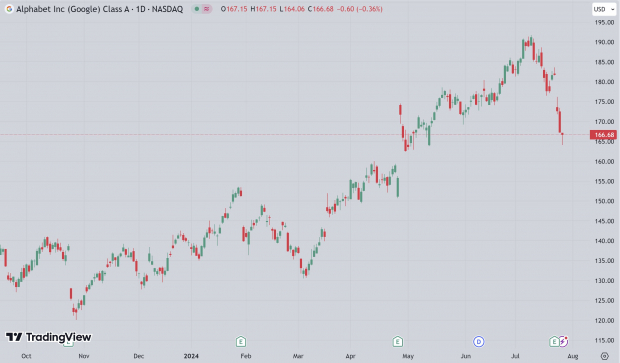Click the purple lightning bolt event icon
The image size is (620, 363).
coord(564,341)
